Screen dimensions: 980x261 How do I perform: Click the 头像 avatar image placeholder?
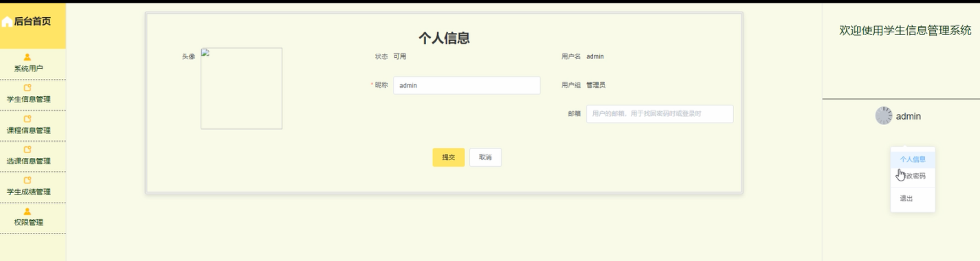click(241, 89)
